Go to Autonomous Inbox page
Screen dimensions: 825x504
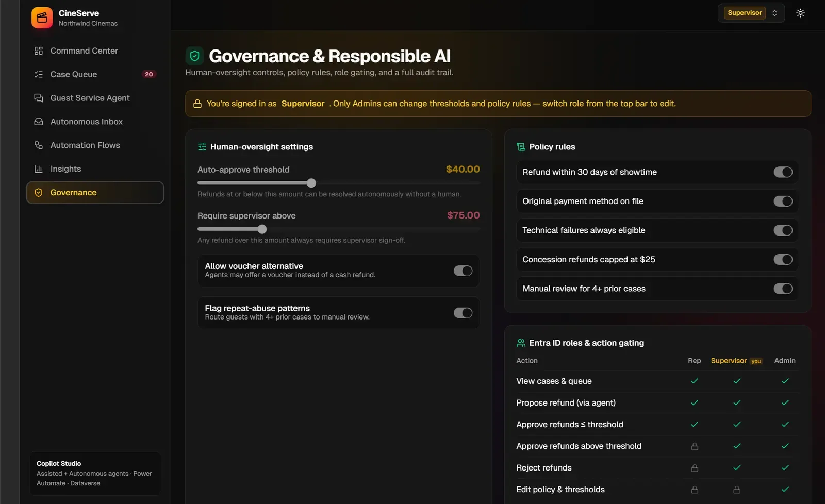[x=95, y=122]
